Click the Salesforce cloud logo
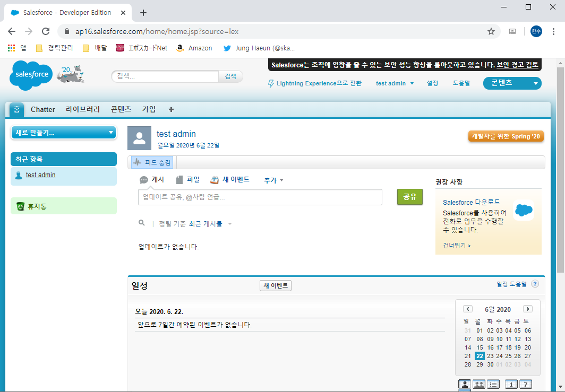 tap(31, 75)
